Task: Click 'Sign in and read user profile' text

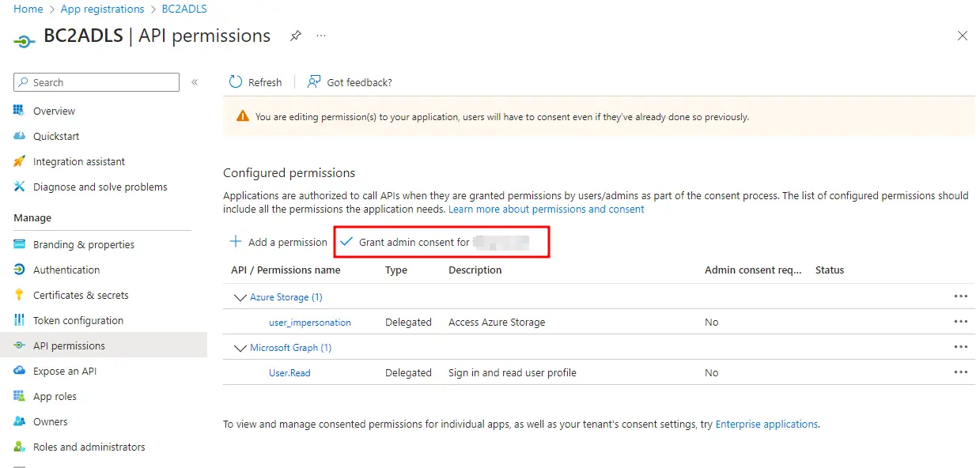Action: (513, 373)
